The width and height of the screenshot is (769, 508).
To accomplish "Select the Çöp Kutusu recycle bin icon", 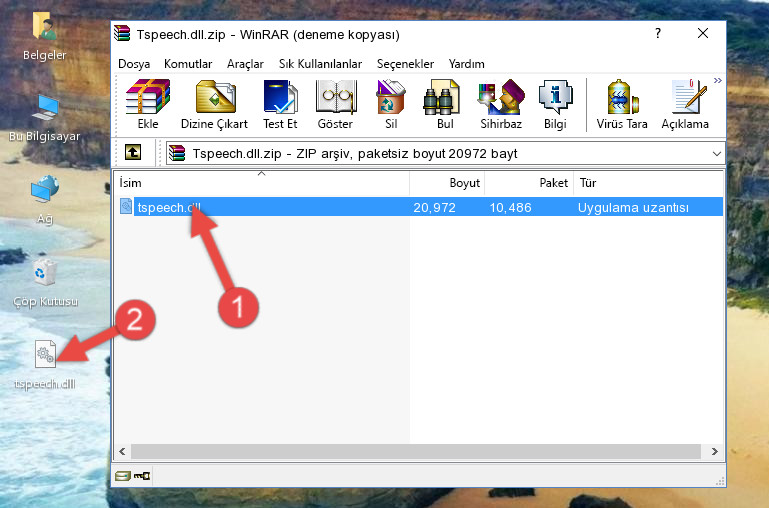I will 45,282.
